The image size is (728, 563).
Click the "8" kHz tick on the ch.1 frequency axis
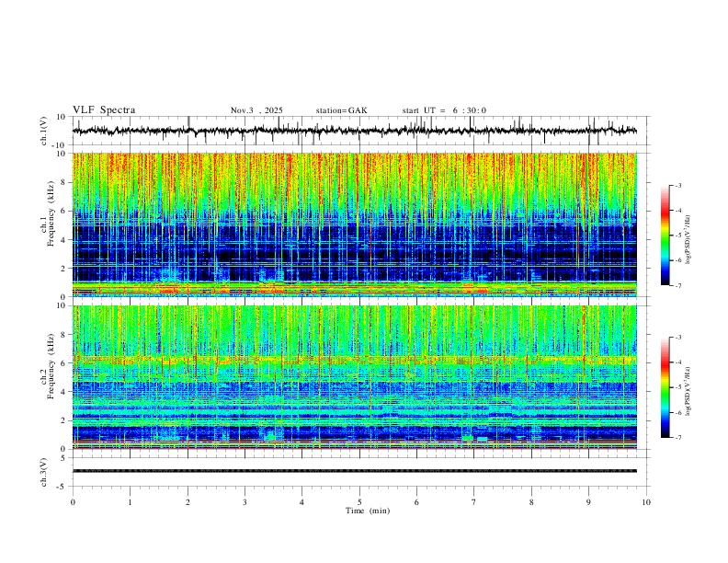64,182
